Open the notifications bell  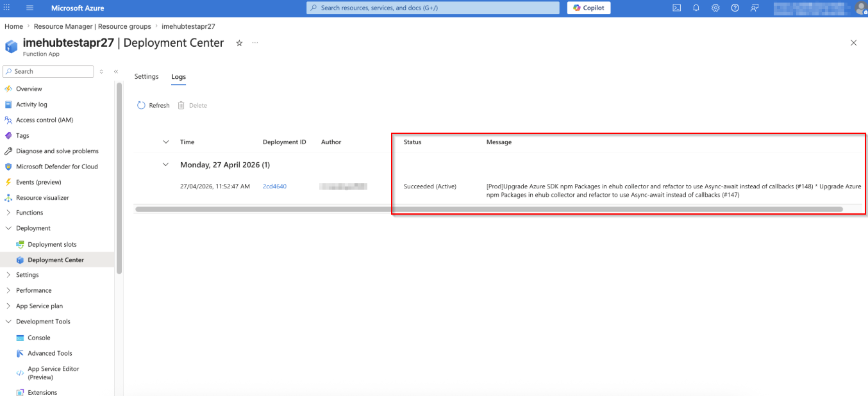(696, 8)
